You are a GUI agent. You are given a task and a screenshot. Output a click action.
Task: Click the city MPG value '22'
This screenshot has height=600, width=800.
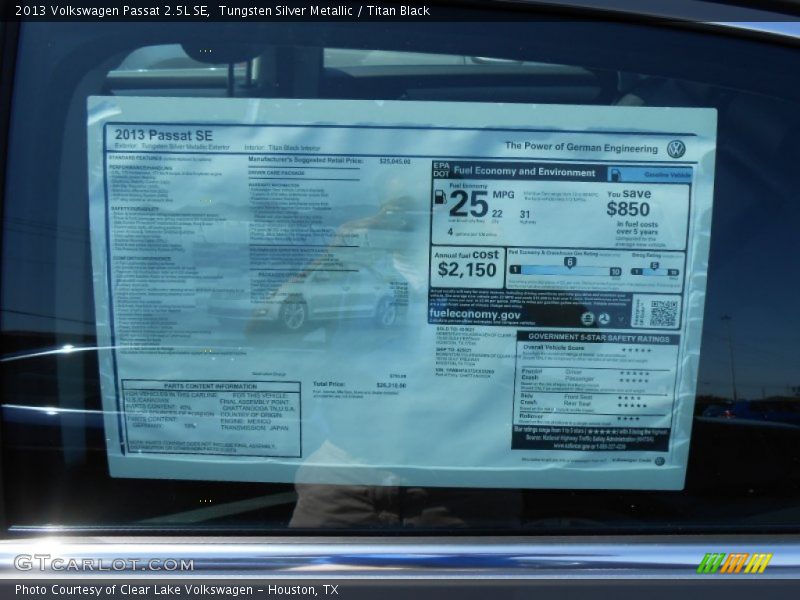[x=497, y=214]
